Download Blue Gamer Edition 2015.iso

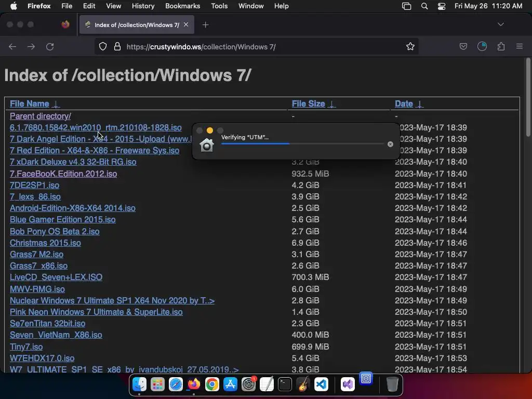click(x=63, y=220)
